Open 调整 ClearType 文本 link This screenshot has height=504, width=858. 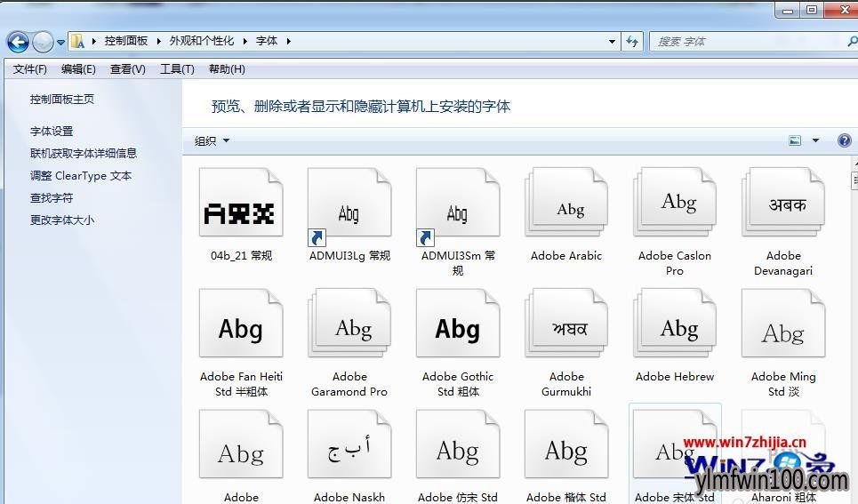pyautogui.click(x=80, y=176)
